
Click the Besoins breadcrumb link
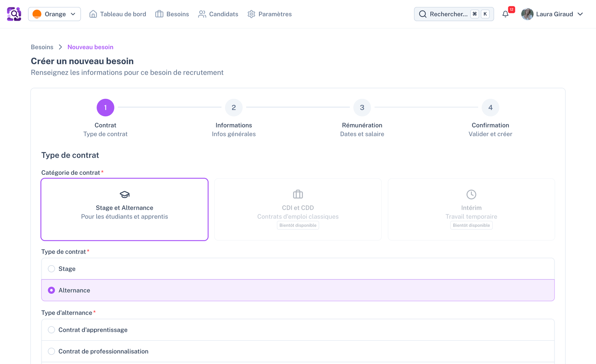(x=42, y=47)
